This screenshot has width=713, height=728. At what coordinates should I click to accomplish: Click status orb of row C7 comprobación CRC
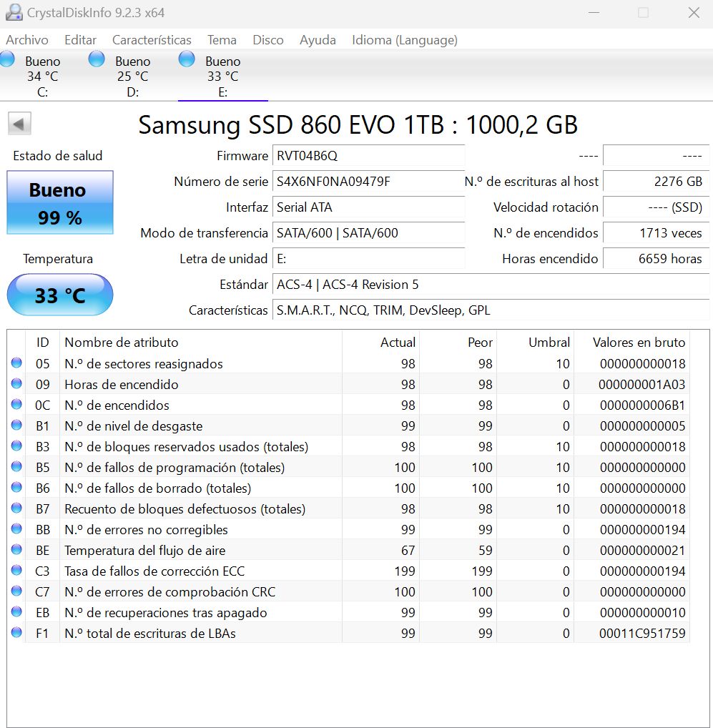tap(16, 591)
